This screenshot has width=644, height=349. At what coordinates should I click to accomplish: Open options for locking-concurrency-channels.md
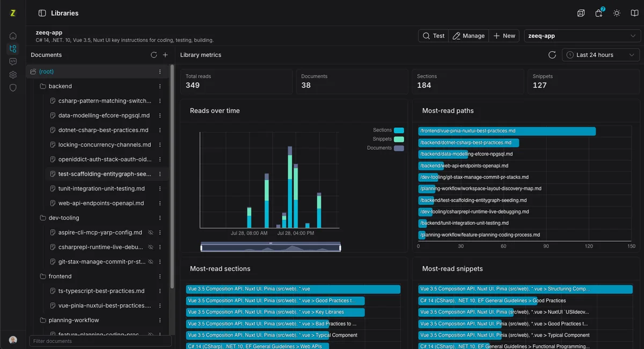click(160, 144)
